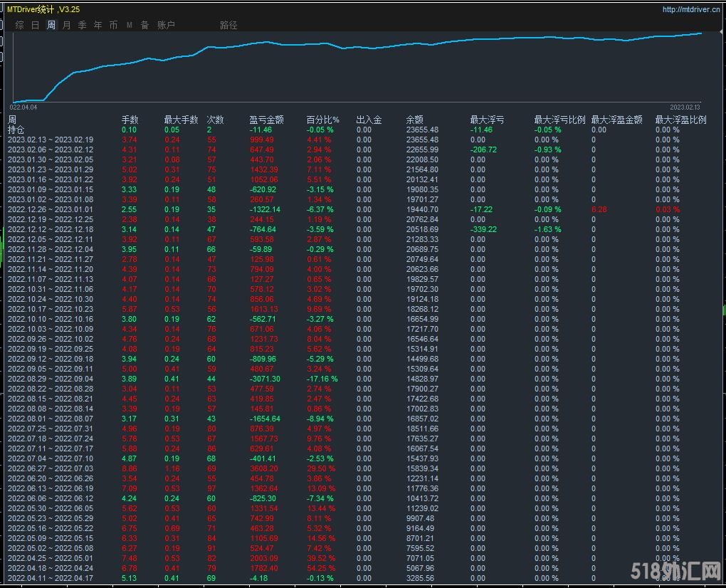The width and height of the screenshot is (726, 588).
Task: Open the 备 notes tab
Action: (x=145, y=25)
